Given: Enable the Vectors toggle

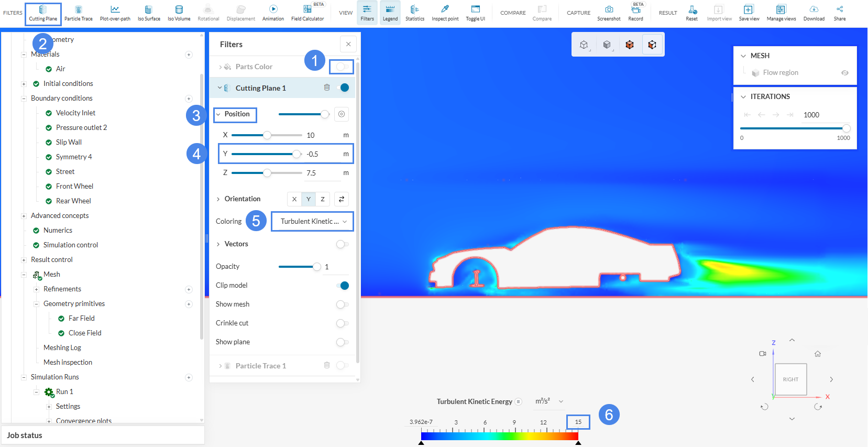Looking at the screenshot, I should point(342,244).
